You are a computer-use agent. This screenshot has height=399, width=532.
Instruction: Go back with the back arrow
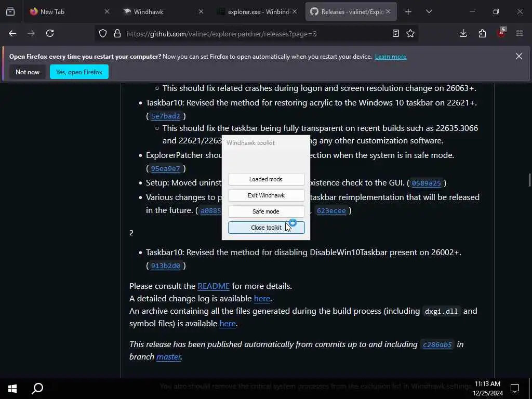(12, 33)
